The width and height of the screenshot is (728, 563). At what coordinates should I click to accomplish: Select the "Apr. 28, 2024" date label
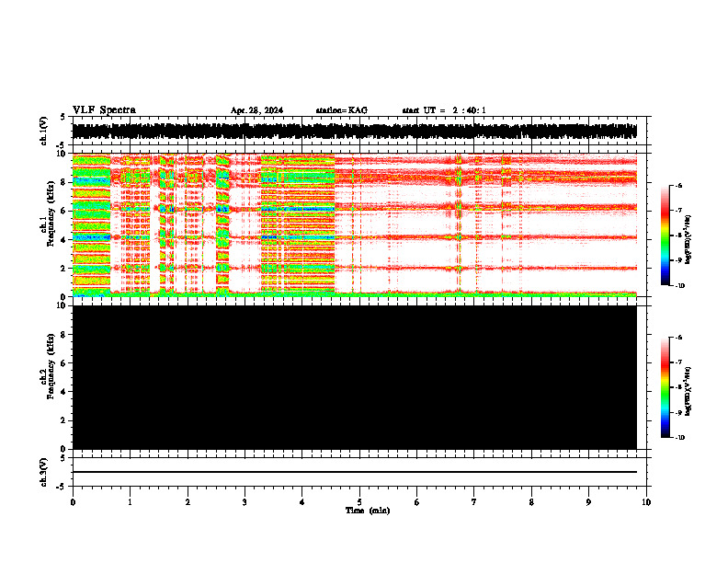(x=256, y=110)
